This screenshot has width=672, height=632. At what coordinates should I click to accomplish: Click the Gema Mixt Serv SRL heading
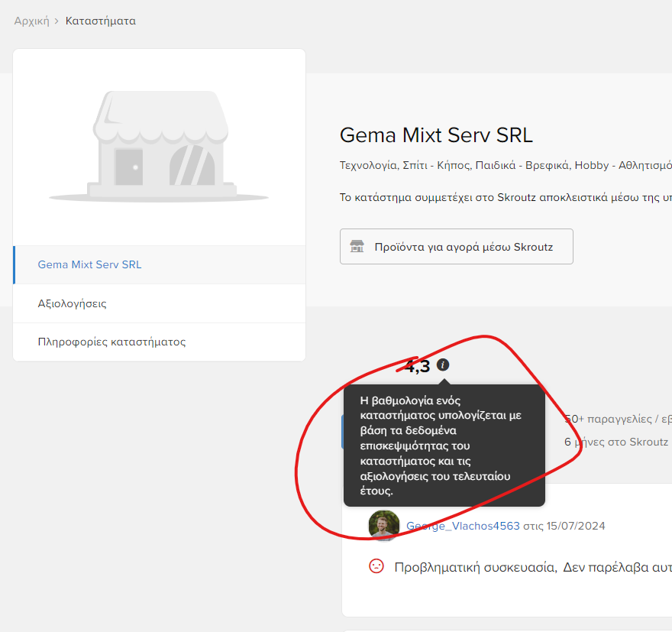(x=436, y=135)
